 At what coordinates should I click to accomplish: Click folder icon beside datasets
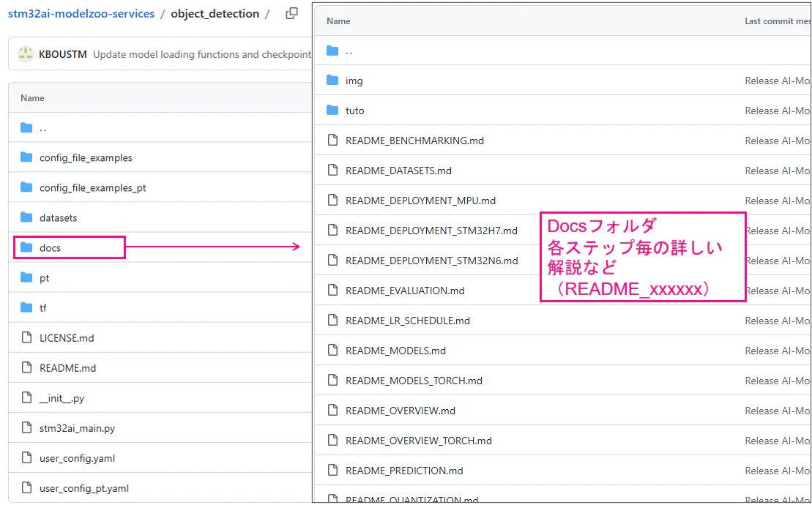[x=26, y=217]
